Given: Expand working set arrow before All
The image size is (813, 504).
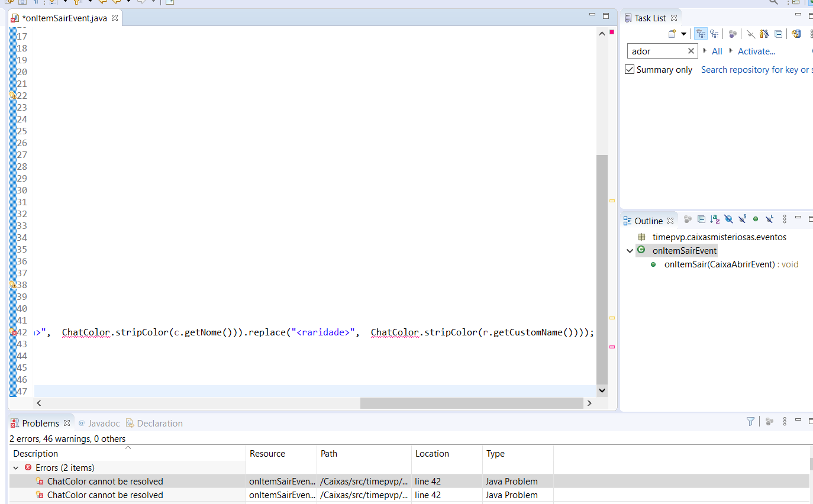Looking at the screenshot, I should pos(705,51).
